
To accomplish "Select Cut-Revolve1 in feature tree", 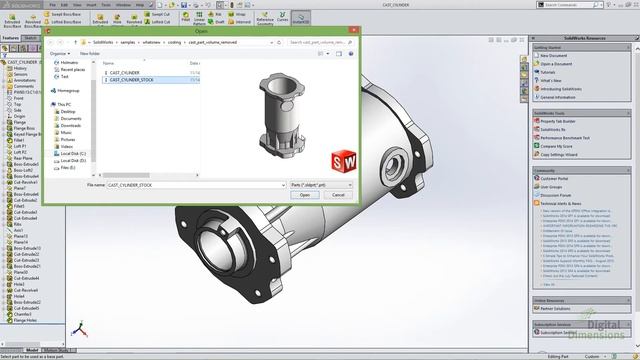I will click(x=25, y=182).
